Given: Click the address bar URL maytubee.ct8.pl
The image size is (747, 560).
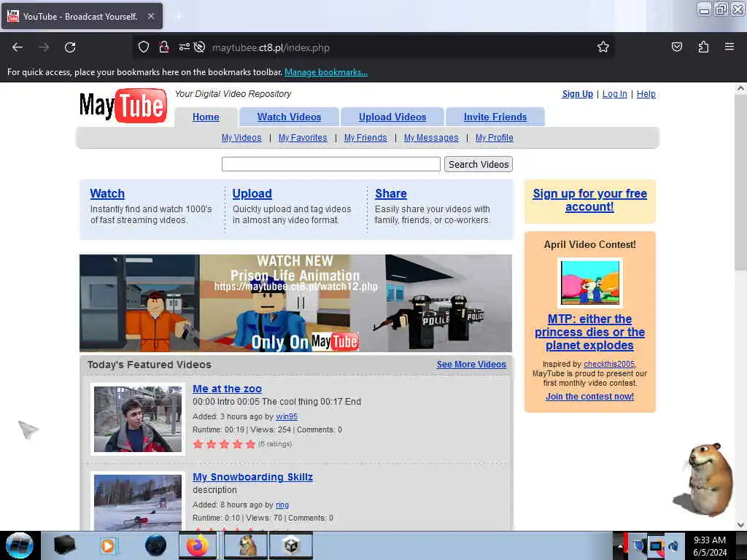Looking at the screenshot, I should [271, 47].
